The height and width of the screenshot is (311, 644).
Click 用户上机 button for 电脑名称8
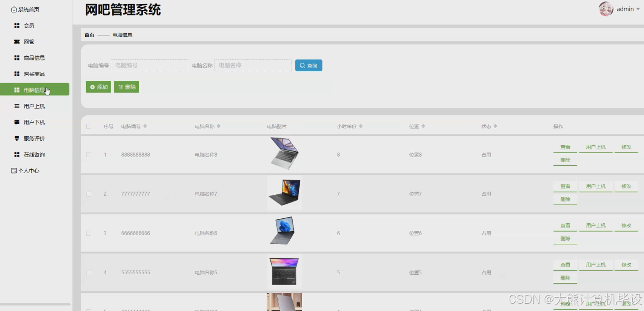[595, 147]
